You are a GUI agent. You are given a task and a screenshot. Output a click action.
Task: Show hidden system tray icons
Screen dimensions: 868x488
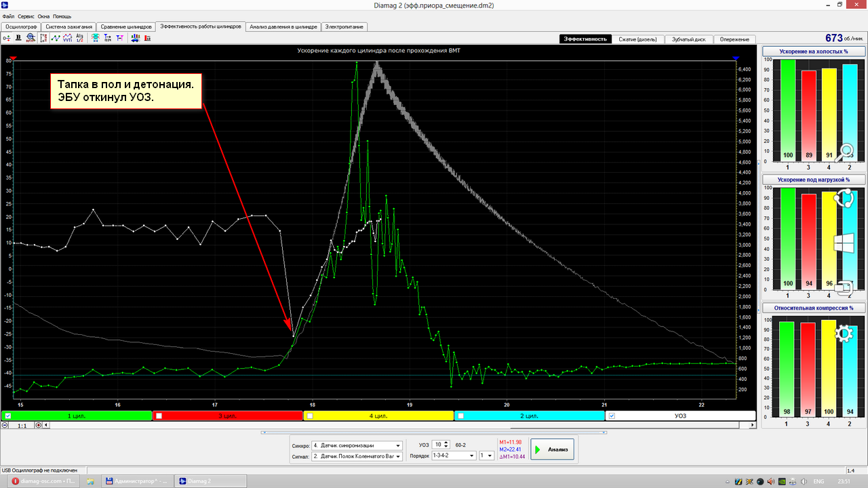click(728, 481)
